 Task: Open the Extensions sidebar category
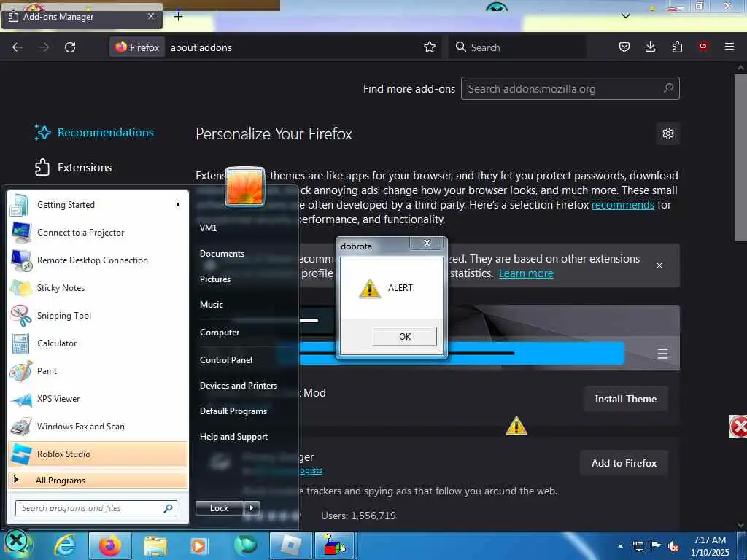[74, 167]
